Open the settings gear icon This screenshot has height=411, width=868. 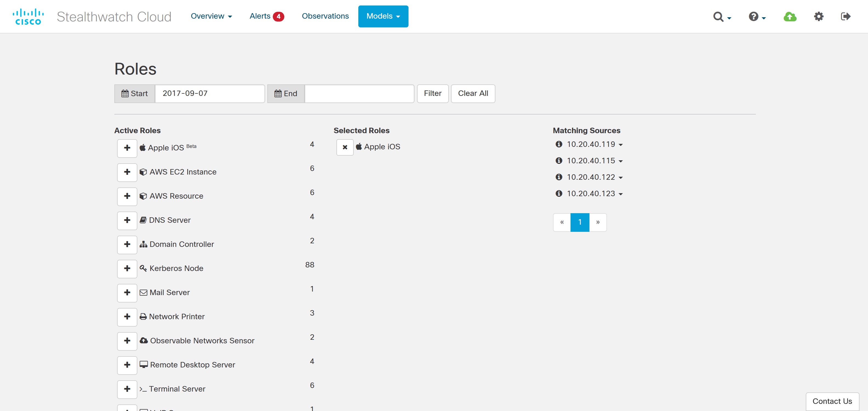coord(818,16)
